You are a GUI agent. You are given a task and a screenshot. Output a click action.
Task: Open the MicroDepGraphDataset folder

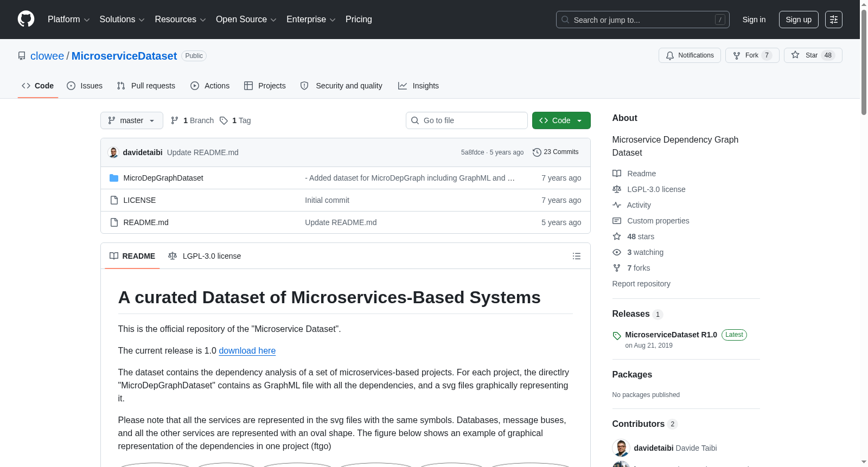click(x=163, y=178)
